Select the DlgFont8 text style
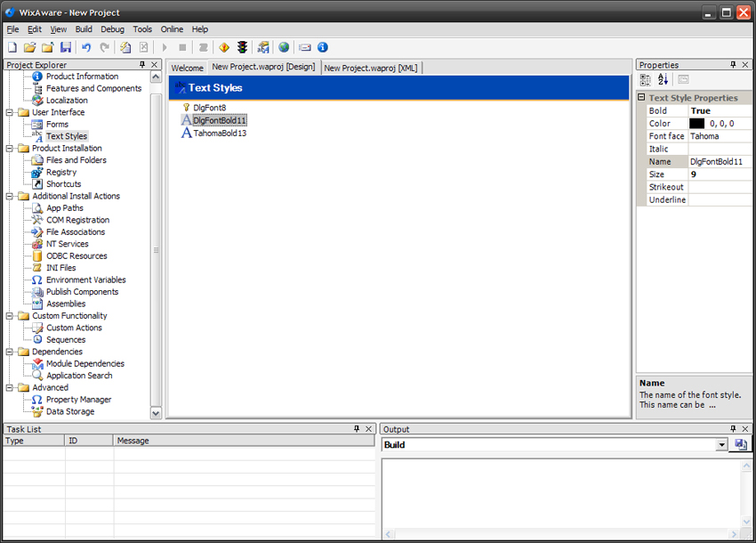The width and height of the screenshot is (756, 543). click(x=209, y=108)
